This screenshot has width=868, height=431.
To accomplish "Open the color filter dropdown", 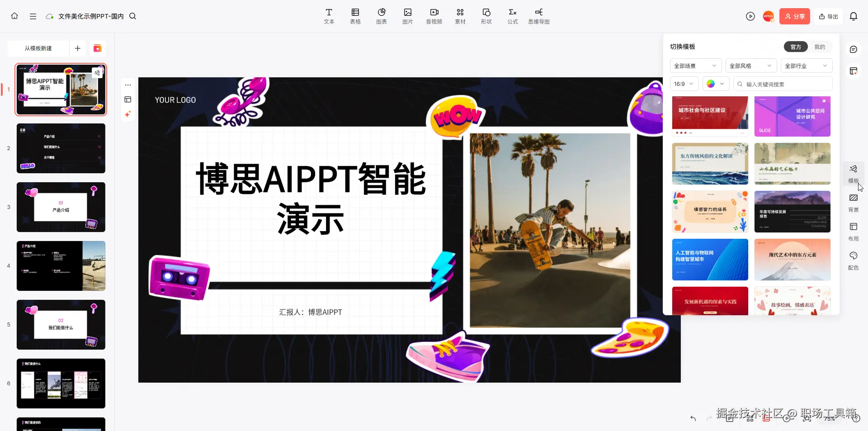I will click(x=716, y=84).
